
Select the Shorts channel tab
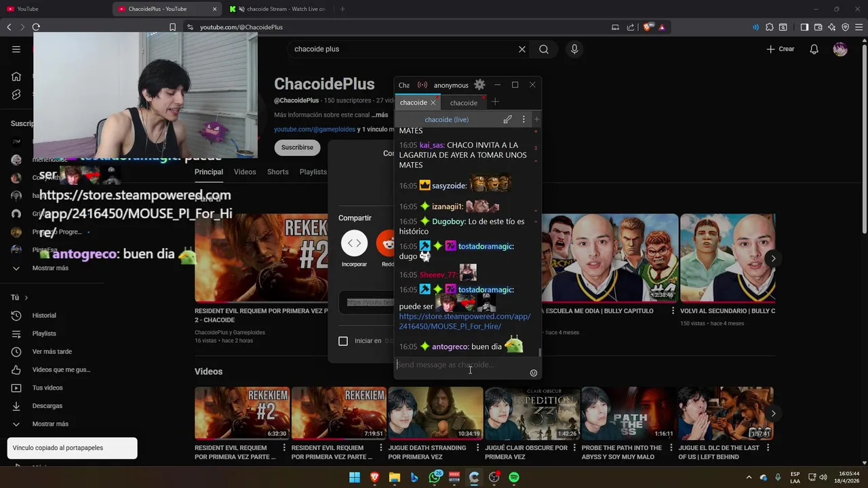point(278,172)
